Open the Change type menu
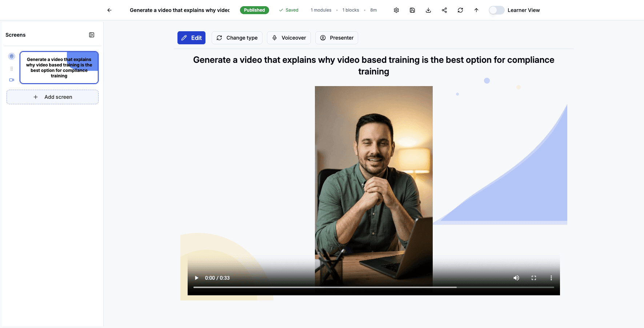Image resolution: width=644 pixels, height=328 pixels. click(237, 37)
